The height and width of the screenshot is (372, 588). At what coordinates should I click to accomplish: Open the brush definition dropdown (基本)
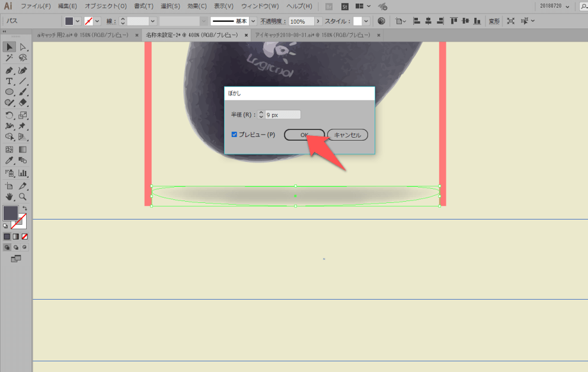[253, 21]
